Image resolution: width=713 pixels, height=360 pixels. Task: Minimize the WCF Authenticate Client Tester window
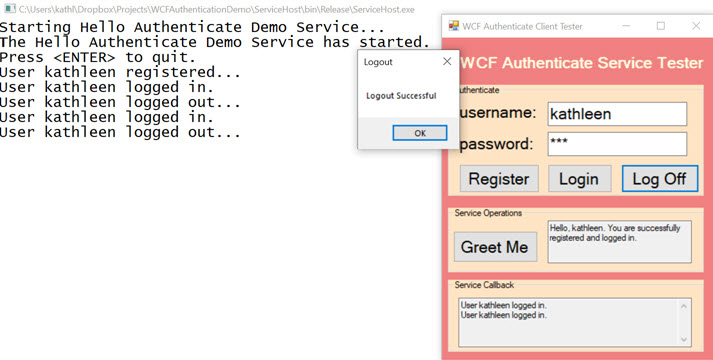pos(627,26)
